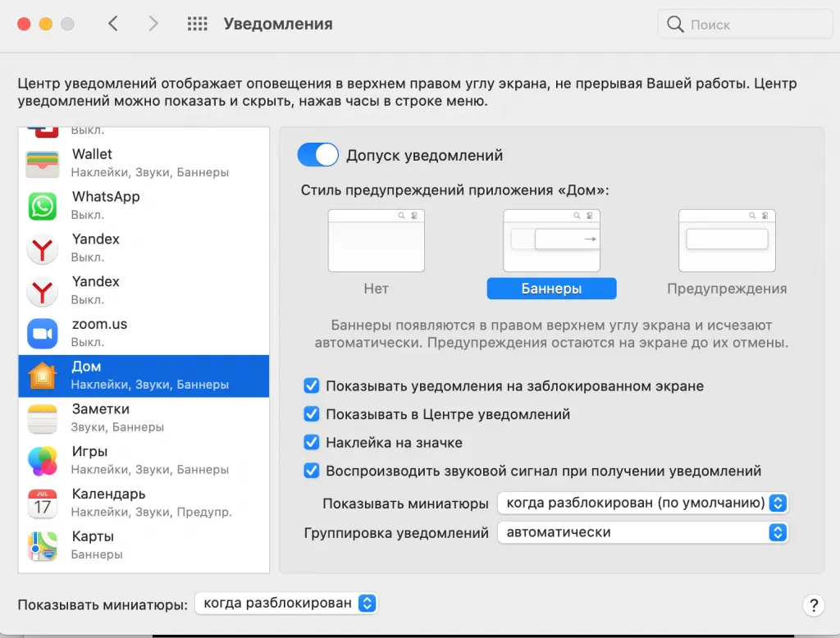This screenshot has width=840, height=638.
Task: Open Календарь calendar icon entry
Action: [x=43, y=503]
